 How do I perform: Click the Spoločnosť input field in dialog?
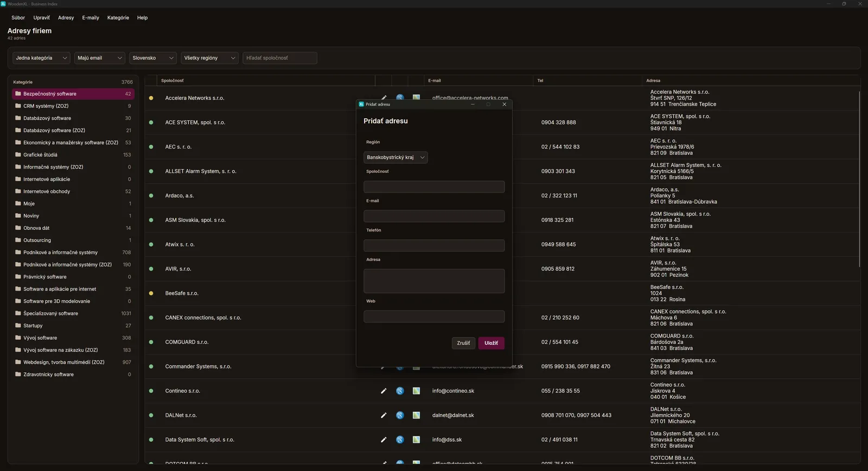coord(434,187)
